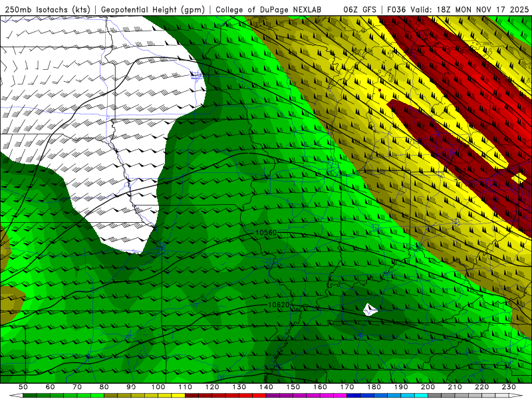This screenshot has height=399, width=532.
Task: Click the 150 value on the color scale
Action: coord(293,387)
